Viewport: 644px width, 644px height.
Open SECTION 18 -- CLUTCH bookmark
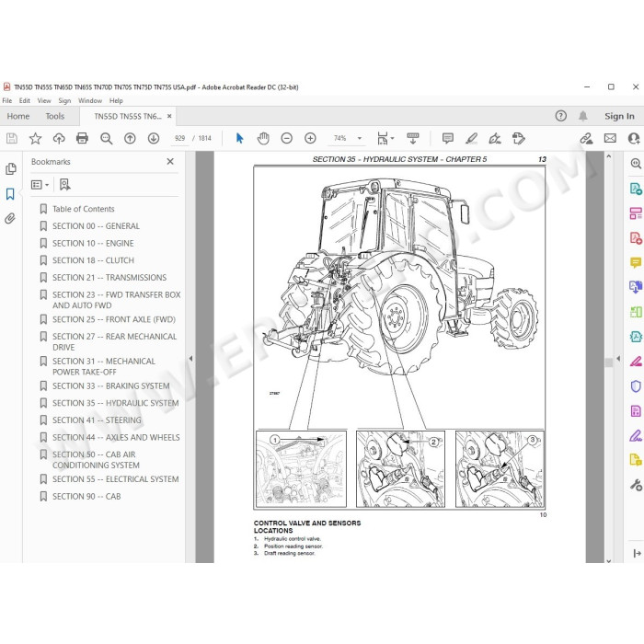coord(93,260)
